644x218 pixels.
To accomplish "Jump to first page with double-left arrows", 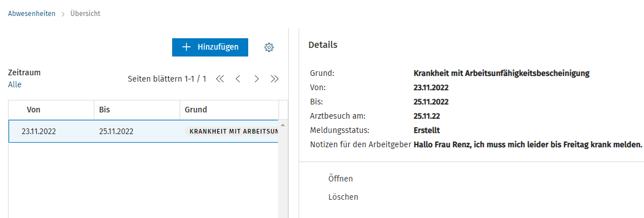I will (x=220, y=79).
